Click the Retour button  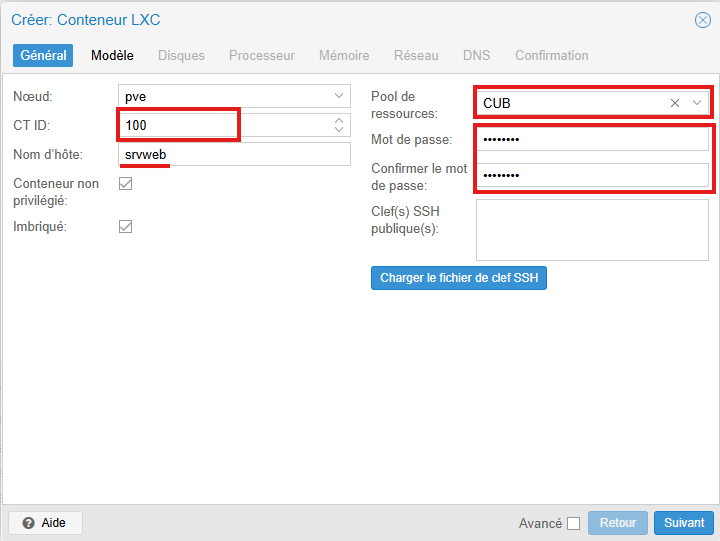618,523
